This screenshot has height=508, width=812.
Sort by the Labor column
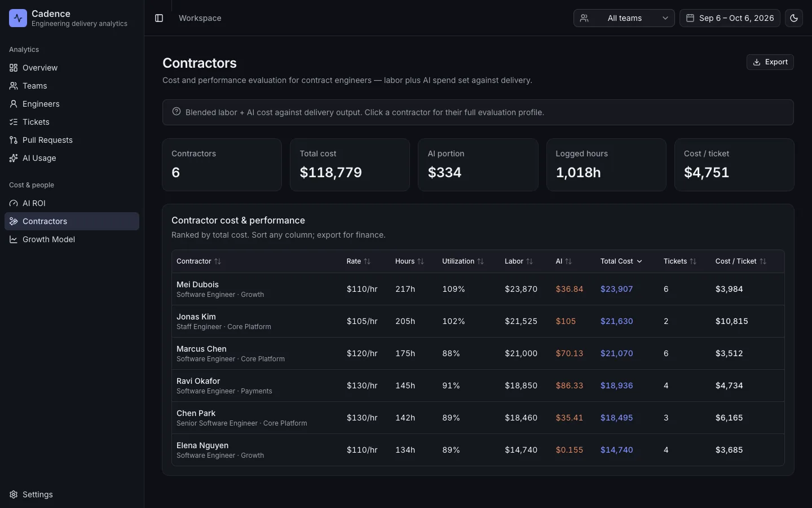coord(519,261)
